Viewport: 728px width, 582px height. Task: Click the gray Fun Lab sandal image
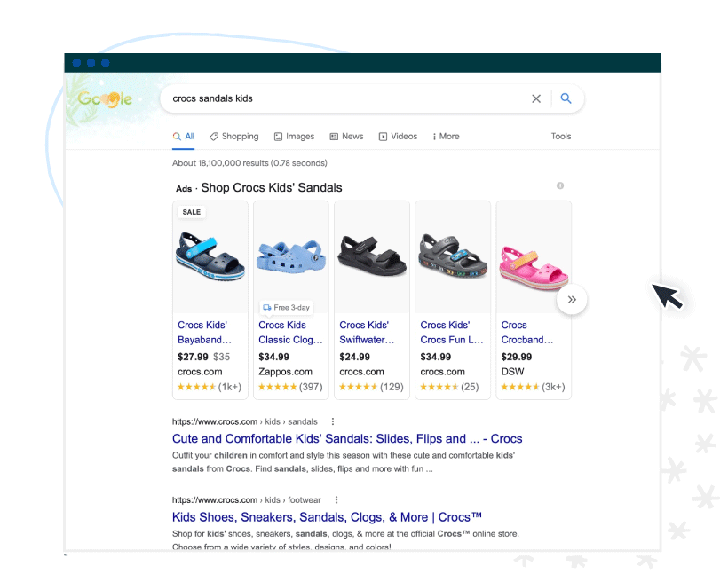453,256
